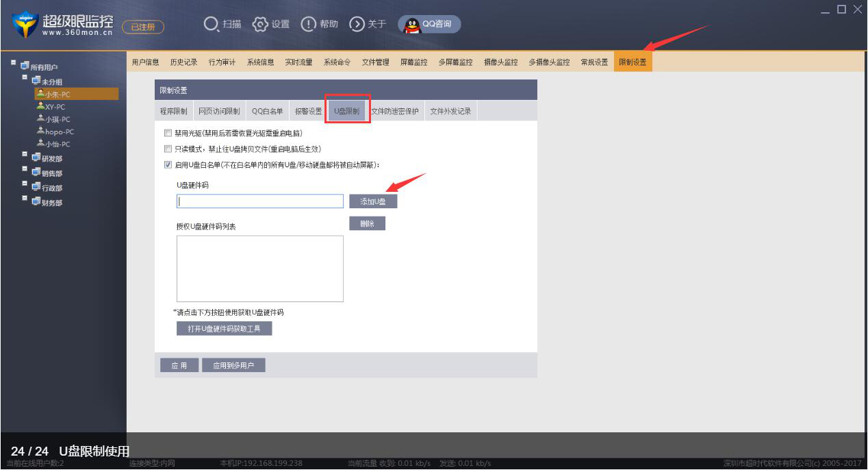Screen dimensions: 868x470
Task: Click the 添加U盘 button
Action: tap(373, 201)
